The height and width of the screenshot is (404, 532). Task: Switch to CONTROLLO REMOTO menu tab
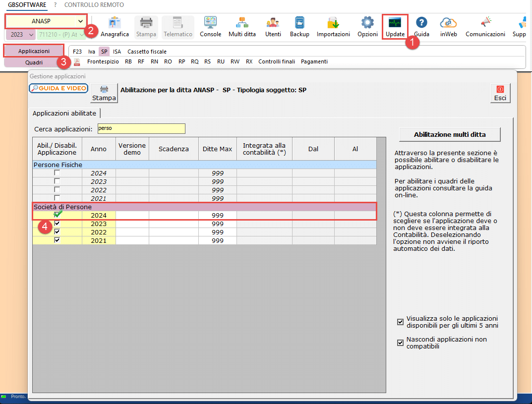(x=94, y=5)
